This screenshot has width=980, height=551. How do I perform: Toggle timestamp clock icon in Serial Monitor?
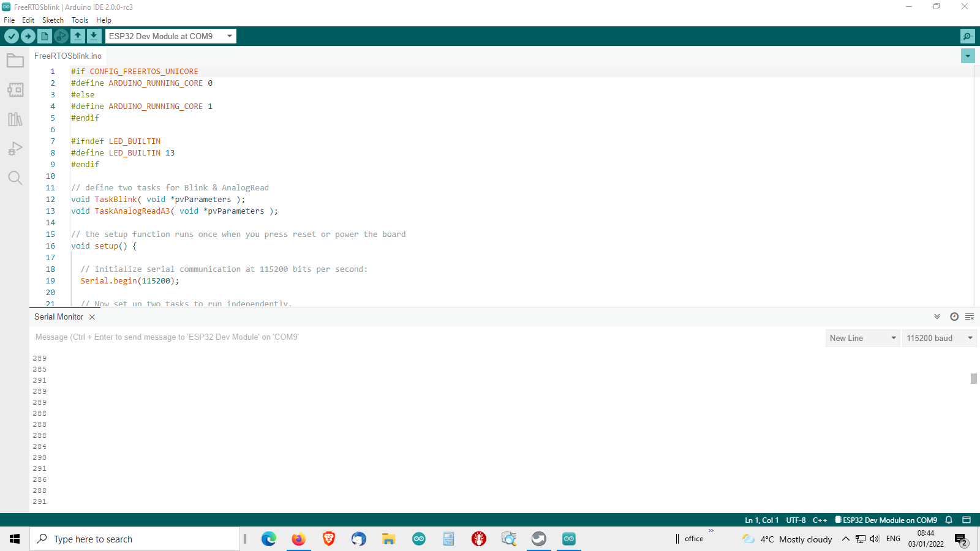(x=954, y=317)
